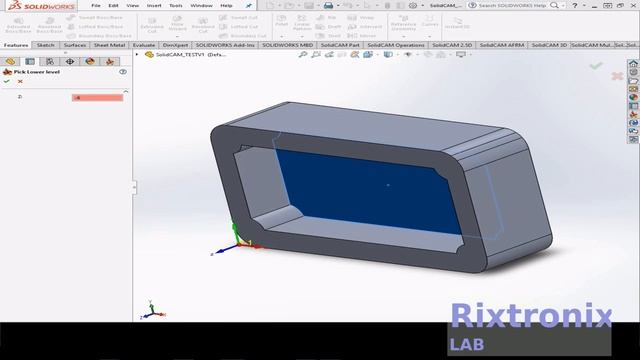640x360 pixels.
Task: Open the Display Style dropdown arrow
Action: (397, 54)
